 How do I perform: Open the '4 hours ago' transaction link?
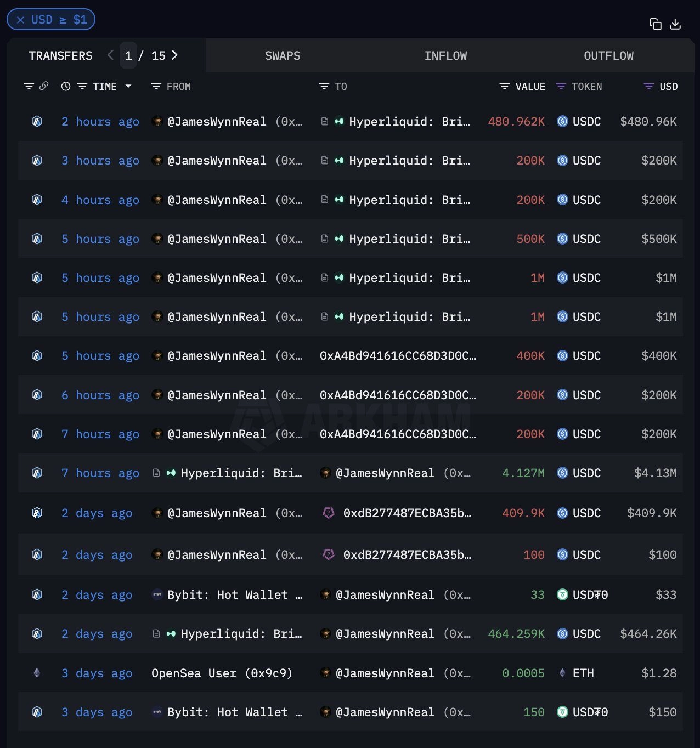[100, 200]
